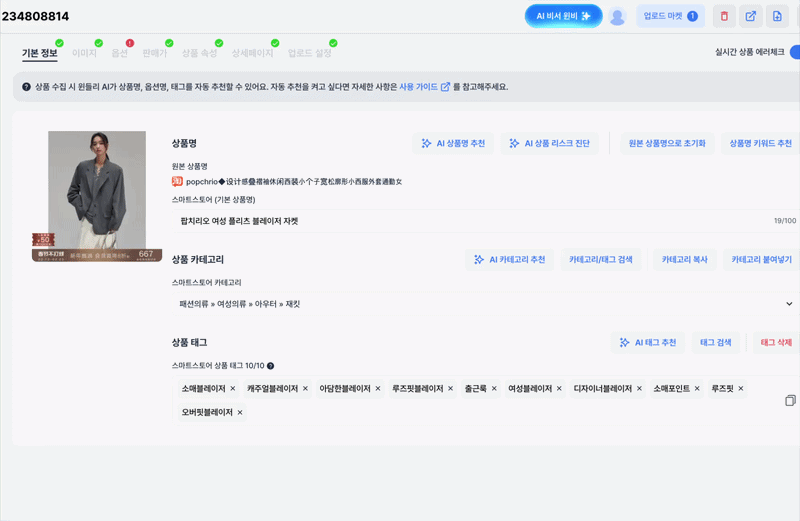800x521 pixels.
Task: Remove the 여성블레이저 tag
Action: point(559,389)
